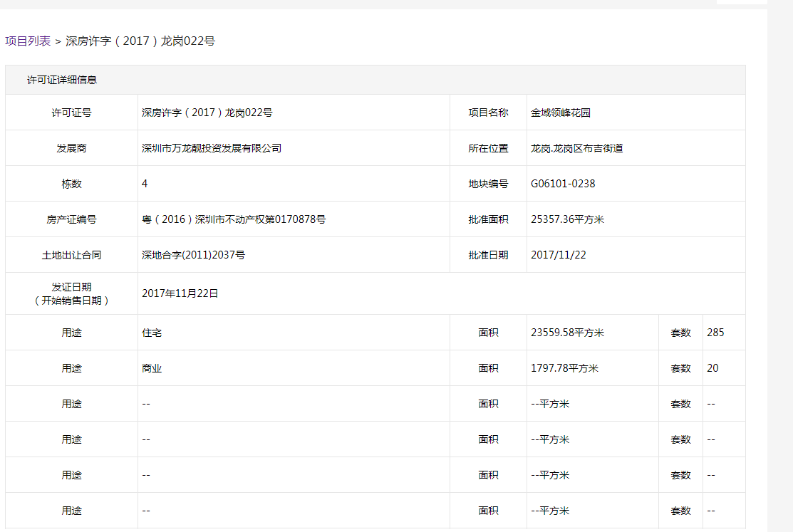Viewport: 793px width, 532px height.
Task: Select approval date 2017/11/22
Action: (x=559, y=255)
